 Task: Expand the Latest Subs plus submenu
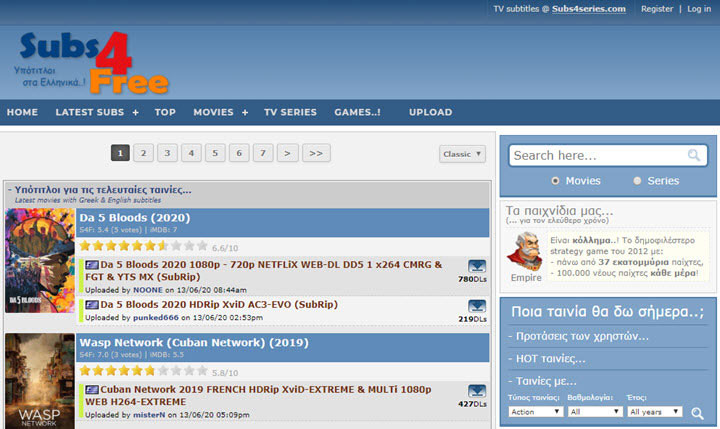tap(135, 113)
